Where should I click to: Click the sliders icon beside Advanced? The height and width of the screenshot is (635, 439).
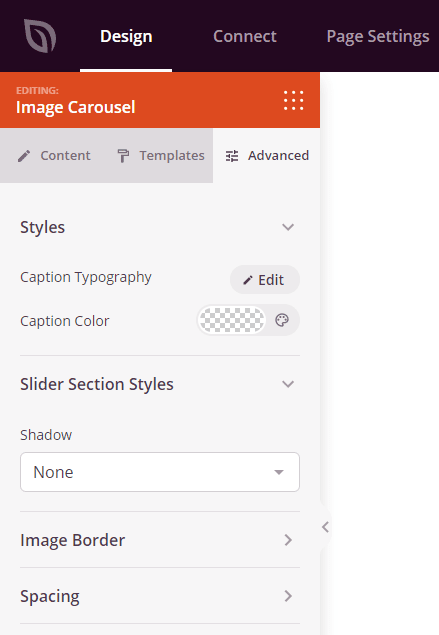[232, 156]
